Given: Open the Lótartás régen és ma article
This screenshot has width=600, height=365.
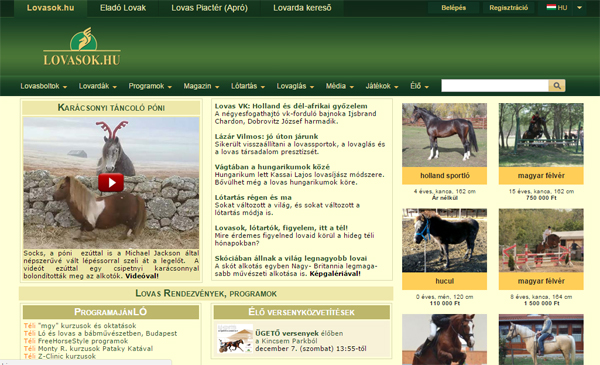Looking at the screenshot, I should tap(253, 197).
